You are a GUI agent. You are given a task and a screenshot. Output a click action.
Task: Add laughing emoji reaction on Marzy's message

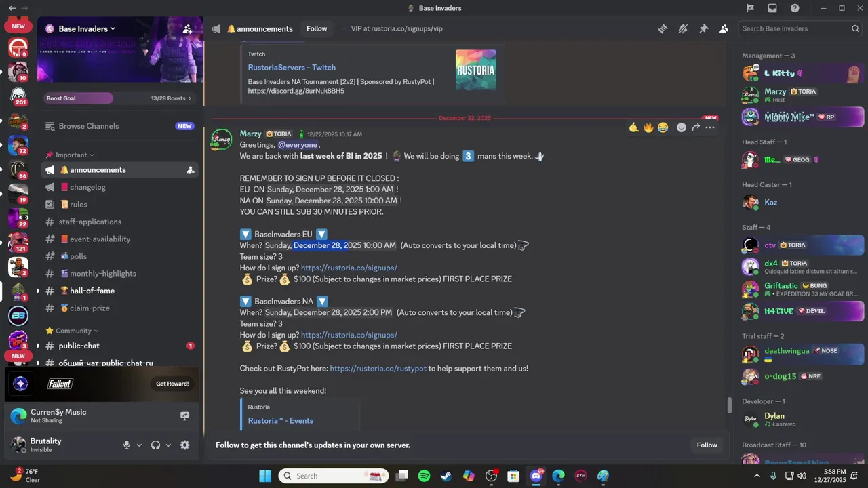click(x=663, y=127)
